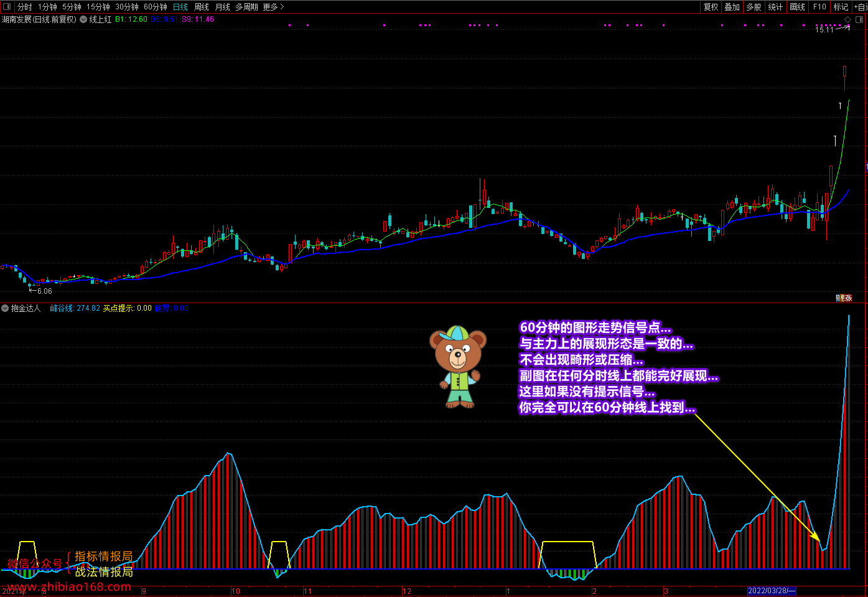868x597 pixels.
Task: Switch to 分时 chart tab
Action: click(x=25, y=7)
